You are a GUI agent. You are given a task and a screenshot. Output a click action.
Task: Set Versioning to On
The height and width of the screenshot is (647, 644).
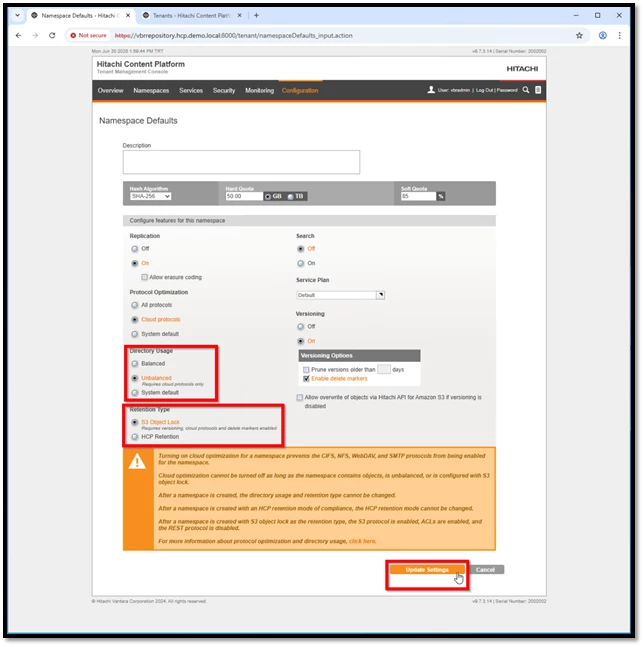(x=301, y=341)
